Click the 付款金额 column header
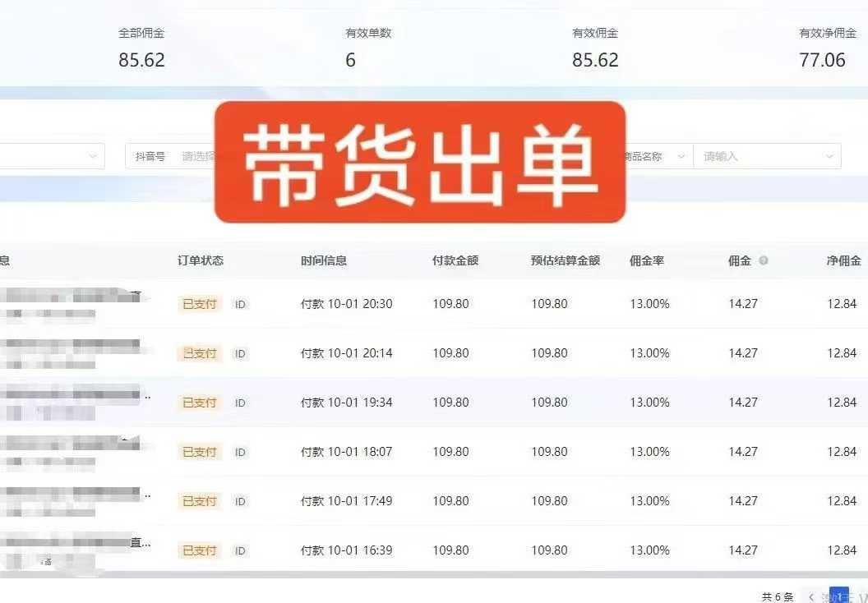The image size is (868, 603). point(455,260)
